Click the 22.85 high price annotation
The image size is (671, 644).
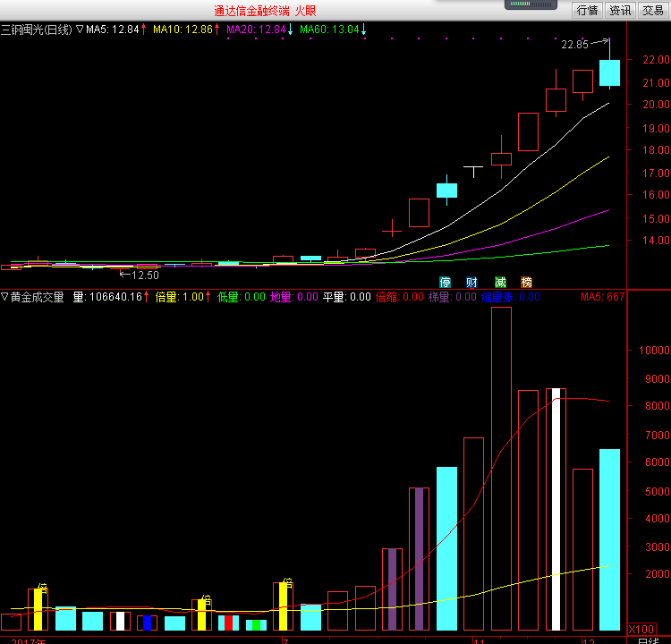tap(574, 45)
